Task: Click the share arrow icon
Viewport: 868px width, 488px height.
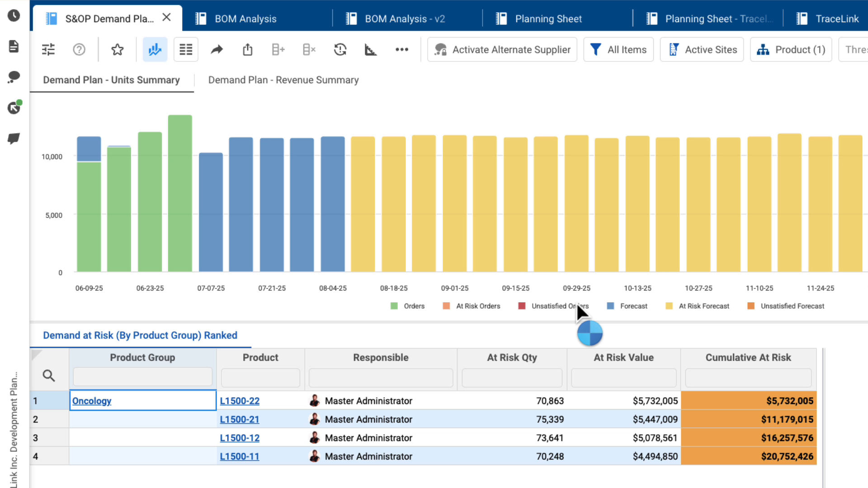Action: (x=217, y=49)
